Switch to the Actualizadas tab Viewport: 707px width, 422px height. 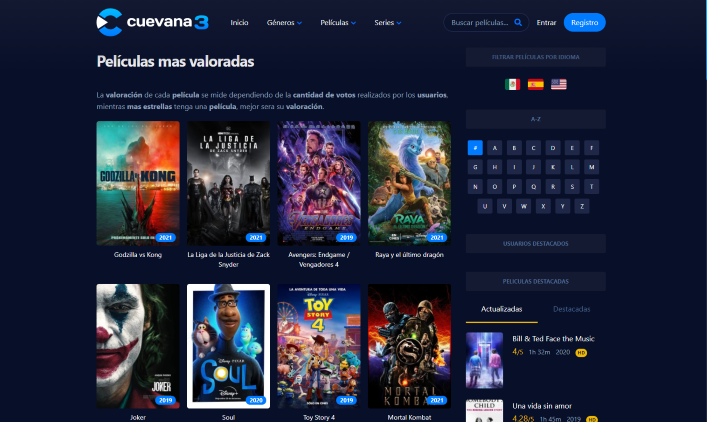[x=501, y=309]
